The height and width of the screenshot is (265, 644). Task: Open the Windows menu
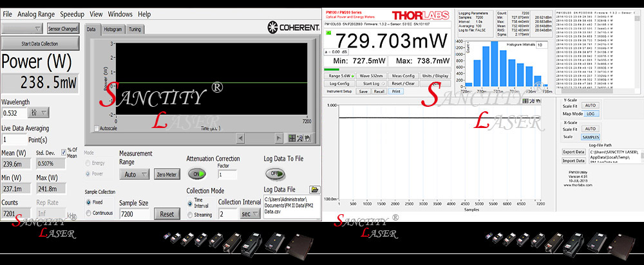(x=120, y=14)
